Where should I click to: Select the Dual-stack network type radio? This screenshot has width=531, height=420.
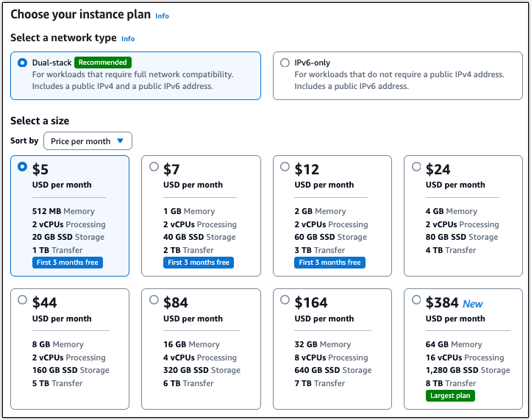pyautogui.click(x=22, y=63)
